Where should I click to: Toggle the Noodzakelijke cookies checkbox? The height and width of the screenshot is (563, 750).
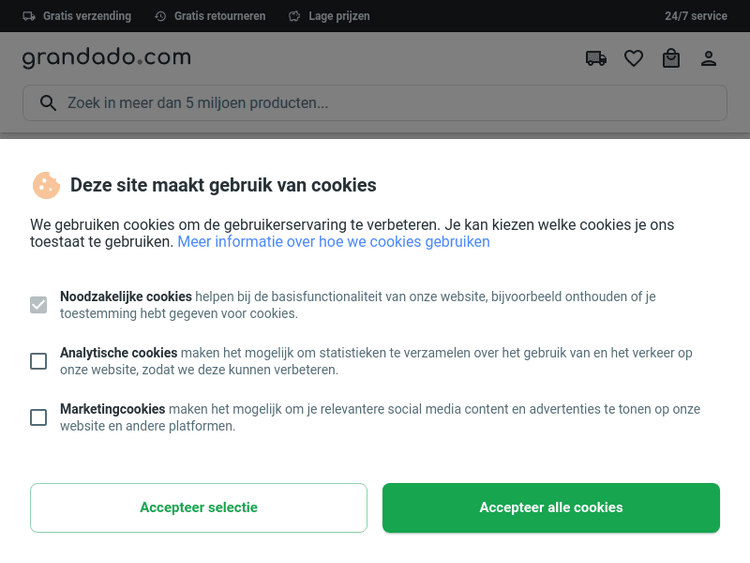[x=38, y=305]
